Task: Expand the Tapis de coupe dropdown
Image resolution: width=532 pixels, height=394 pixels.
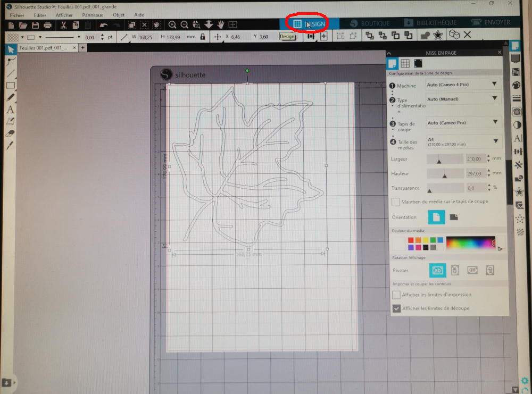Action: (x=462, y=123)
